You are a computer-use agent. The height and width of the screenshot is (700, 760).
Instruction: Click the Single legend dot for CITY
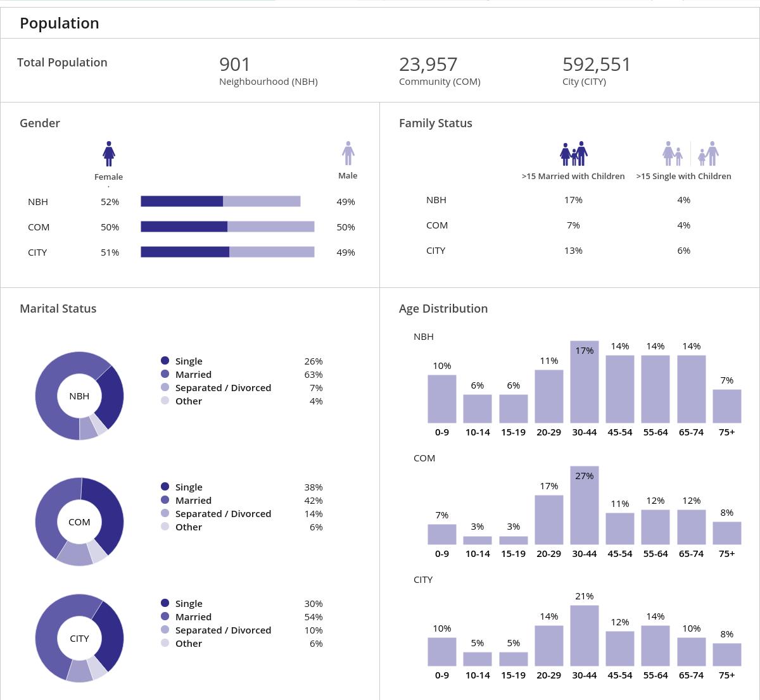pos(165,603)
